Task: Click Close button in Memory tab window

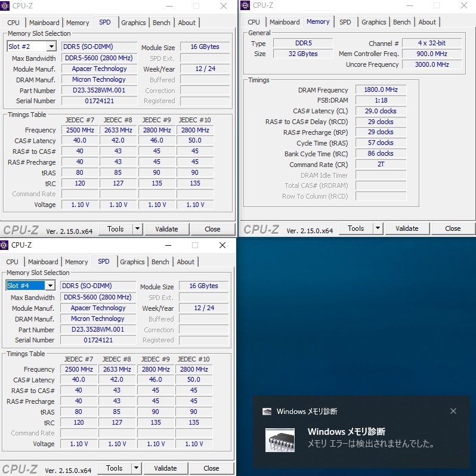Action: click(x=453, y=228)
